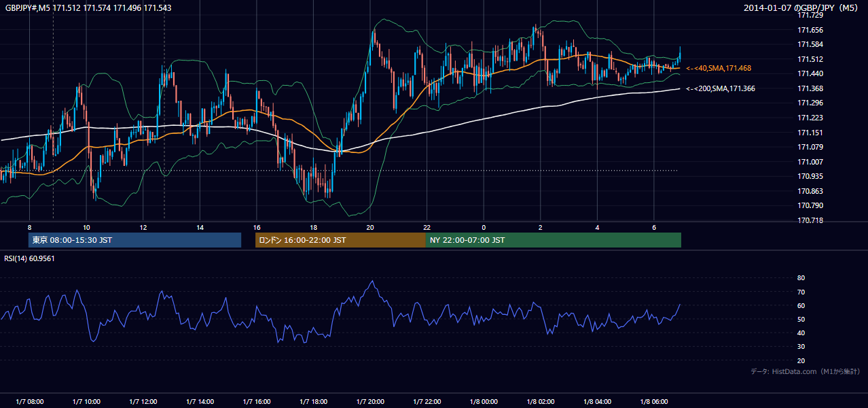This screenshot has height=408, width=868.
Task: Click the bottom time label 1/8 04:00
Action: tap(597, 402)
